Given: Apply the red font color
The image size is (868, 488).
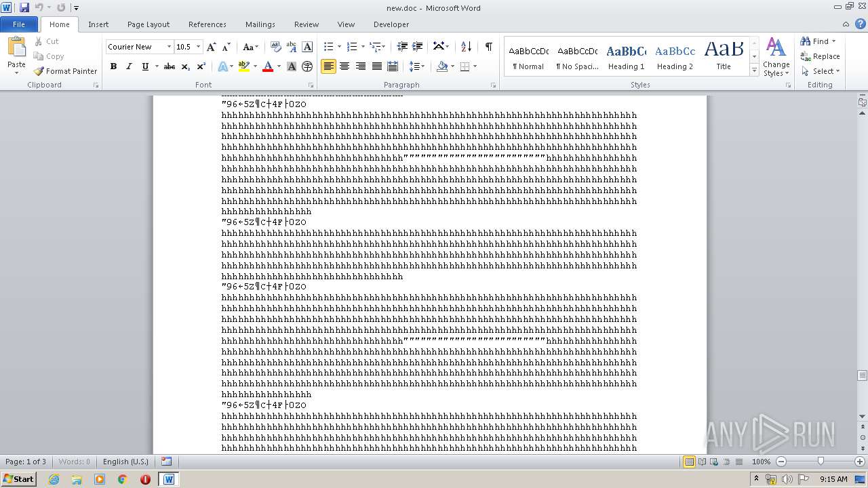Looking at the screenshot, I should pos(268,66).
